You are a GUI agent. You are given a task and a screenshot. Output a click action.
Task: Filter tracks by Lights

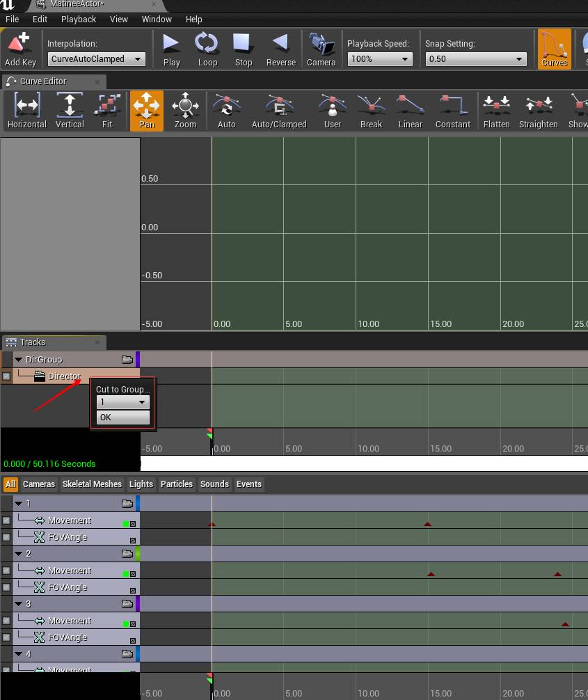[141, 484]
